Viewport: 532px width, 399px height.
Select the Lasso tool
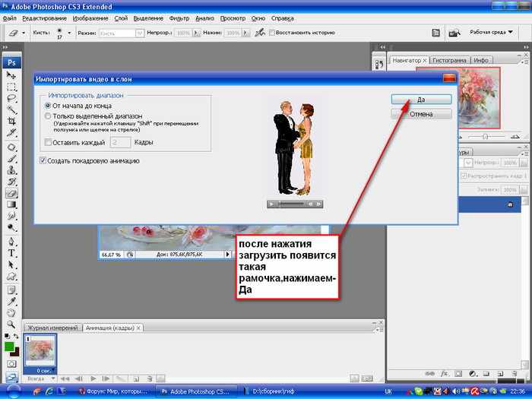point(11,98)
